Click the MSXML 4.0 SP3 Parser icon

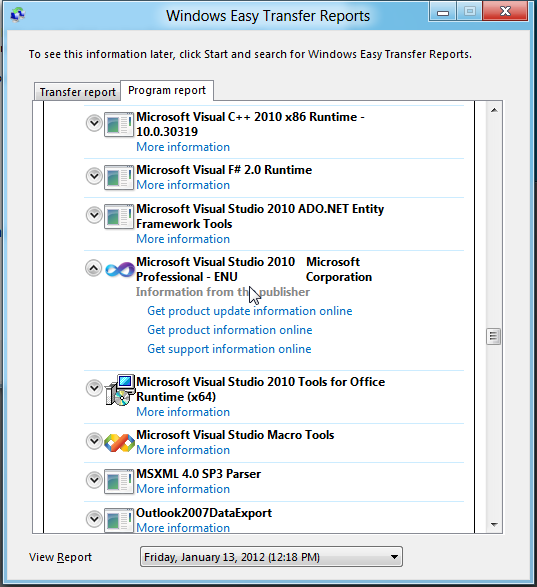(119, 481)
